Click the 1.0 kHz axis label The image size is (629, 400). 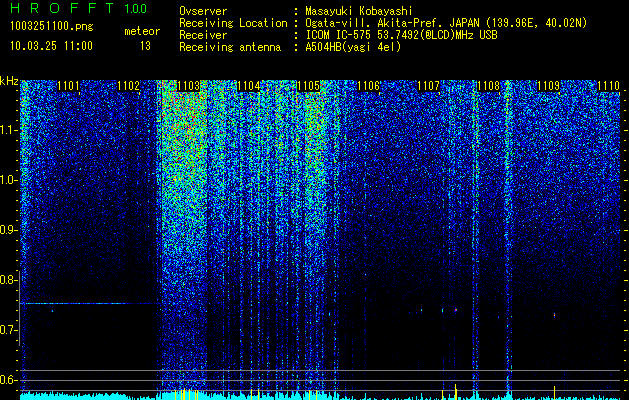[8, 180]
